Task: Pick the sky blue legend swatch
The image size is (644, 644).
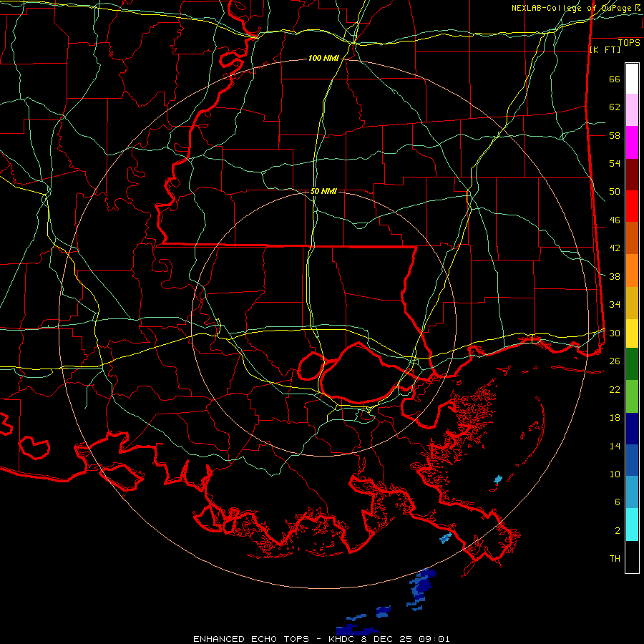Action: pos(632,492)
